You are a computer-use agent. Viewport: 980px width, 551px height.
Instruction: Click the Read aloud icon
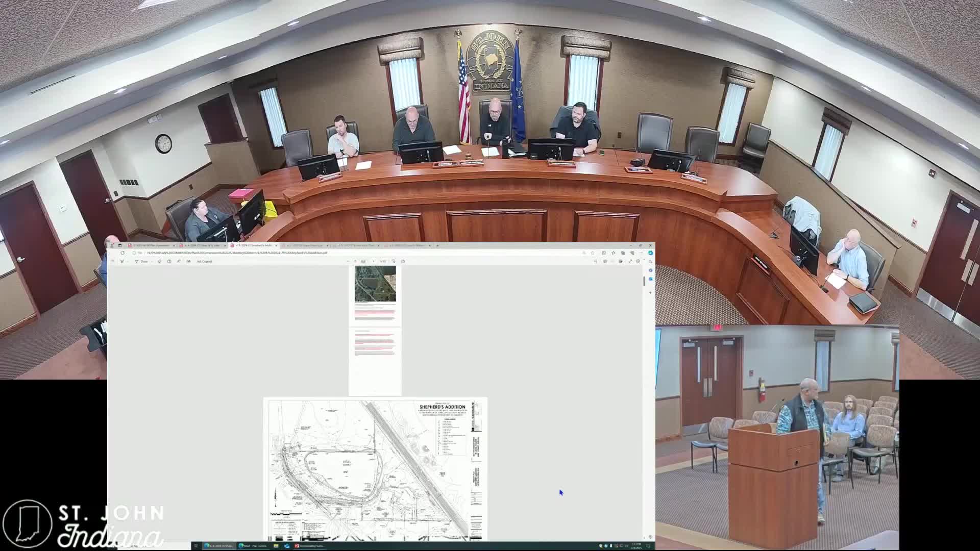pyautogui.click(x=179, y=261)
